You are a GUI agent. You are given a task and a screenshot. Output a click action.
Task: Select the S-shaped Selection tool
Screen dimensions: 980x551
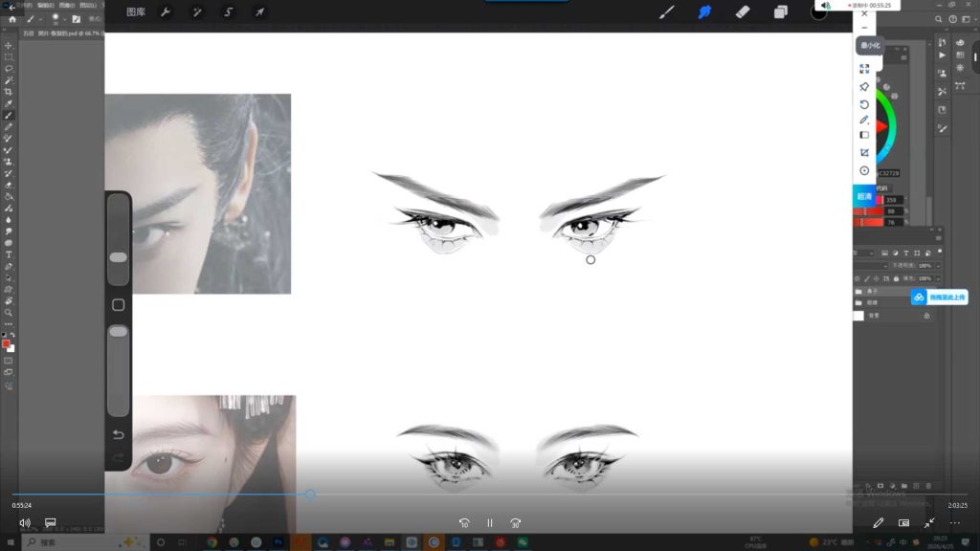[x=228, y=11]
